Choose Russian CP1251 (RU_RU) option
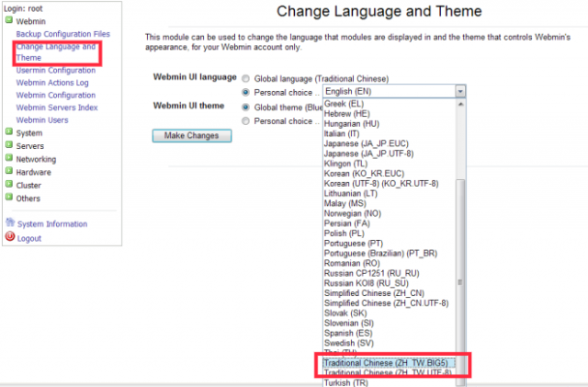 tap(390, 273)
